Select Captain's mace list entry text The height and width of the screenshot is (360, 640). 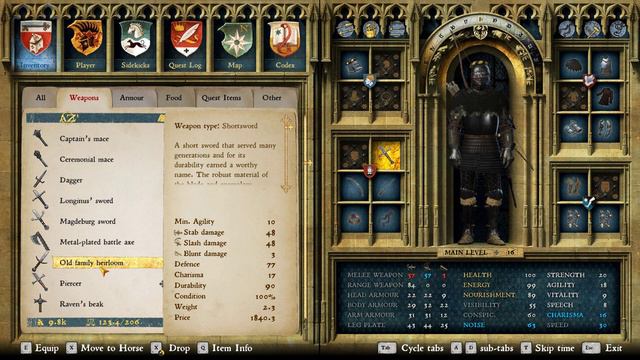point(84,139)
